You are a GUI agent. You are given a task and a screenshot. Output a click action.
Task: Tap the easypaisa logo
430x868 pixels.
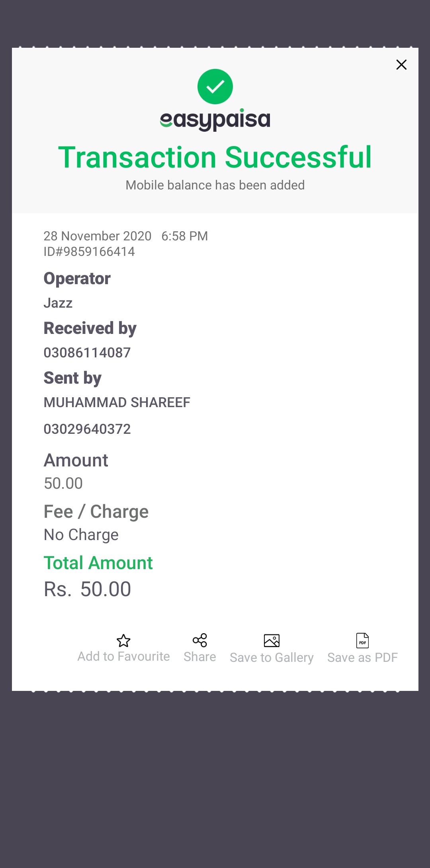coord(215,119)
